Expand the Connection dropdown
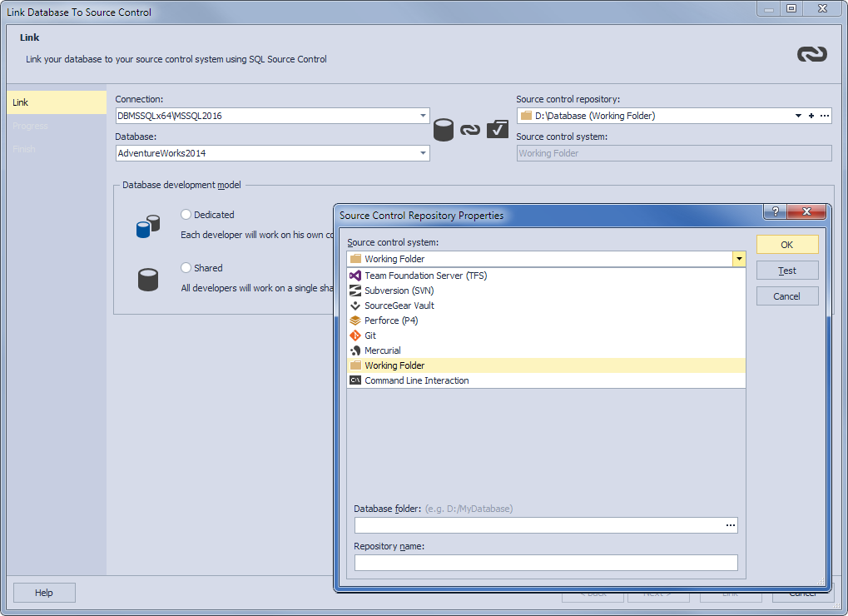 pyautogui.click(x=423, y=116)
